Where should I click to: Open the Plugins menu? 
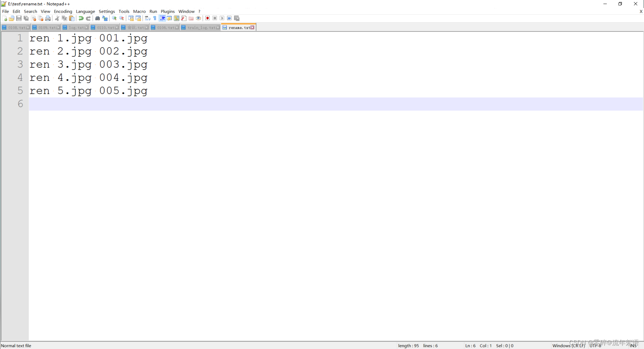(168, 11)
